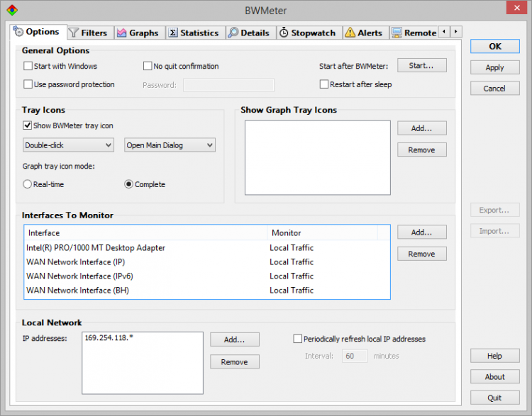This screenshot has width=532, height=416.
Task: Click Local Traffic for Intel adapter row
Action: [292, 248]
